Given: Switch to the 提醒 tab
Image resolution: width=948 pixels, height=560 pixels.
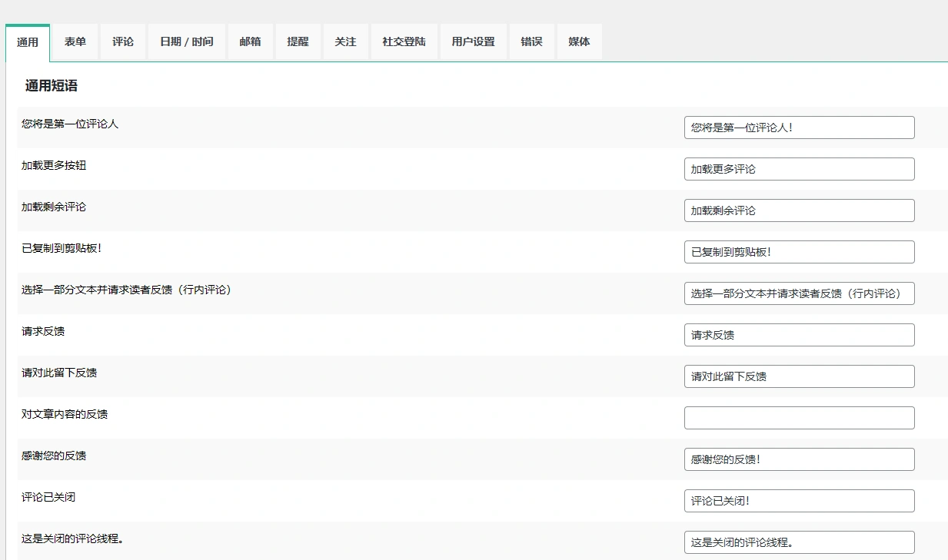Looking at the screenshot, I should [298, 42].
